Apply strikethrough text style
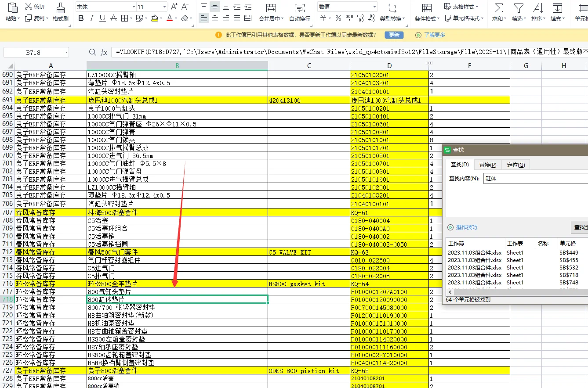 tap(113, 18)
